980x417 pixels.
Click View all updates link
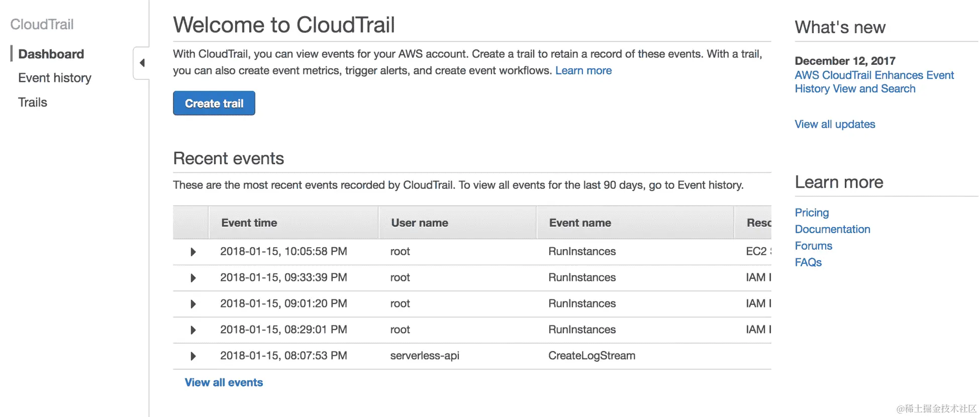835,124
